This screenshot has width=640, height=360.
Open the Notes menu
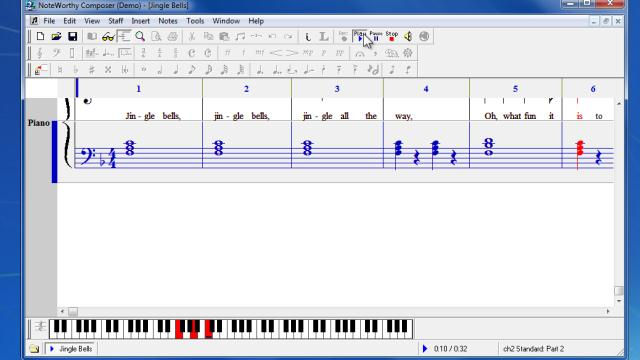[x=168, y=21]
